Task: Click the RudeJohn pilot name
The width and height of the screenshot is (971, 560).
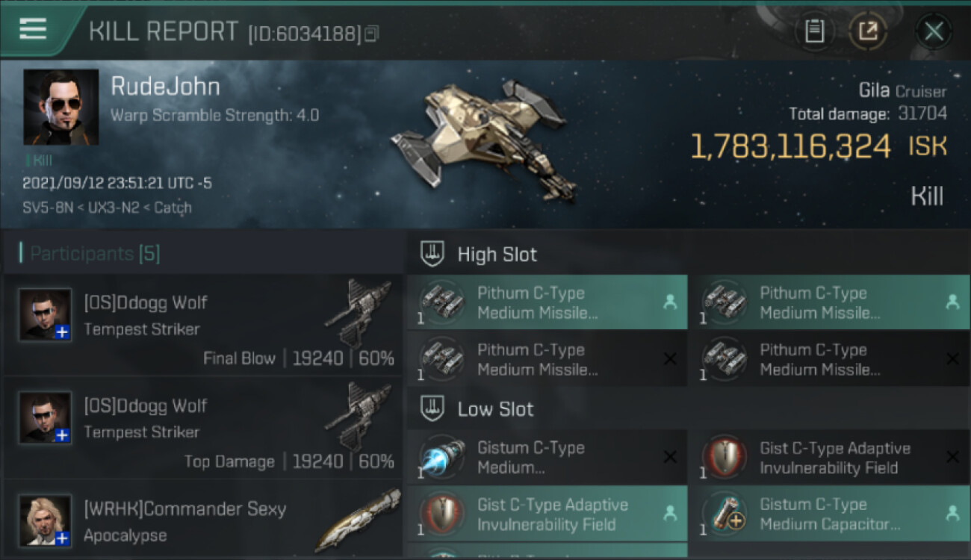Action: click(x=165, y=87)
